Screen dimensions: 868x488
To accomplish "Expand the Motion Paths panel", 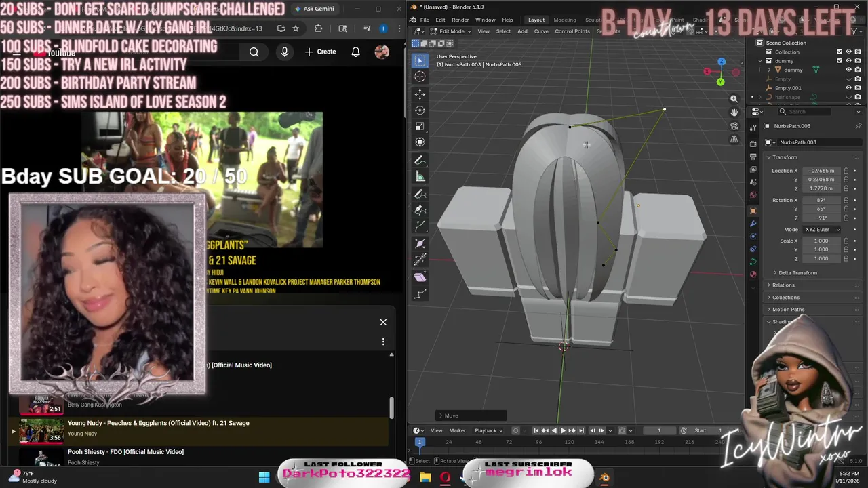I will click(x=788, y=309).
